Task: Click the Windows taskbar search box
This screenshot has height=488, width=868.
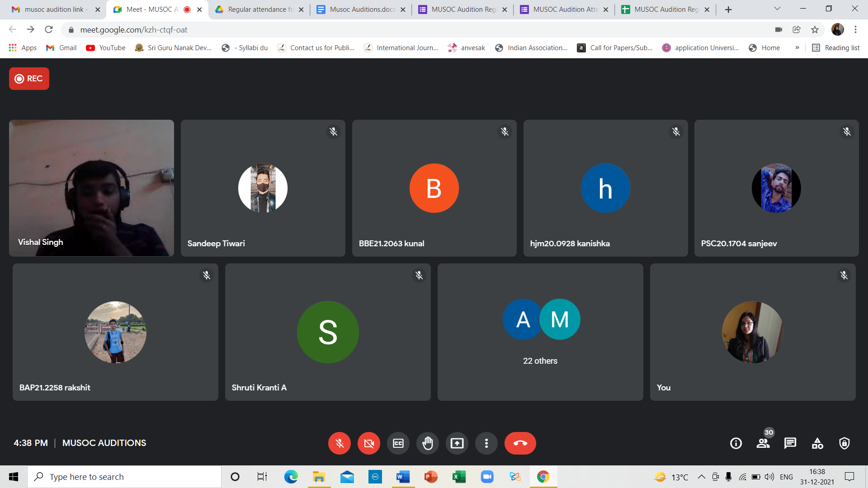Action: point(124,477)
